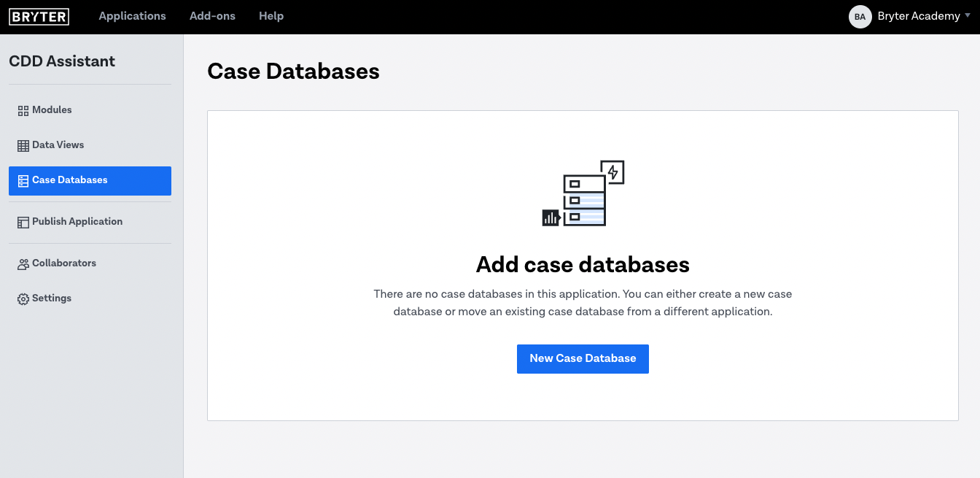Click the Bryter Academy account name

coord(919,16)
